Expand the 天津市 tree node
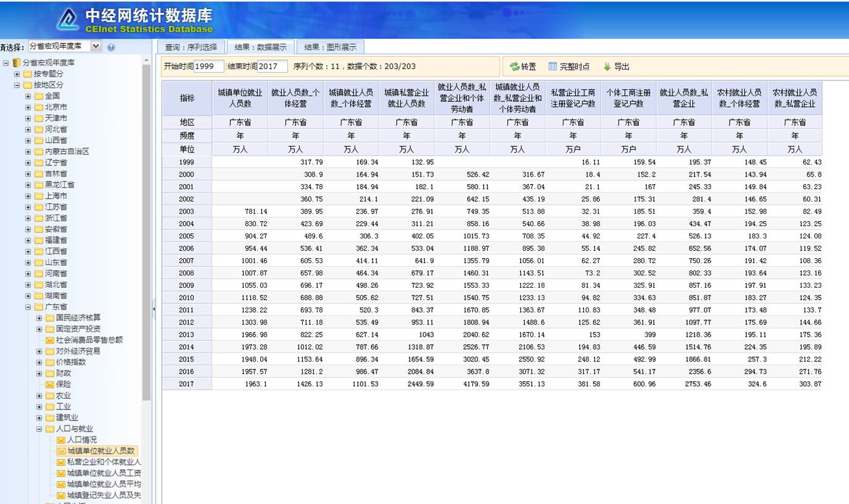 pyautogui.click(x=28, y=119)
